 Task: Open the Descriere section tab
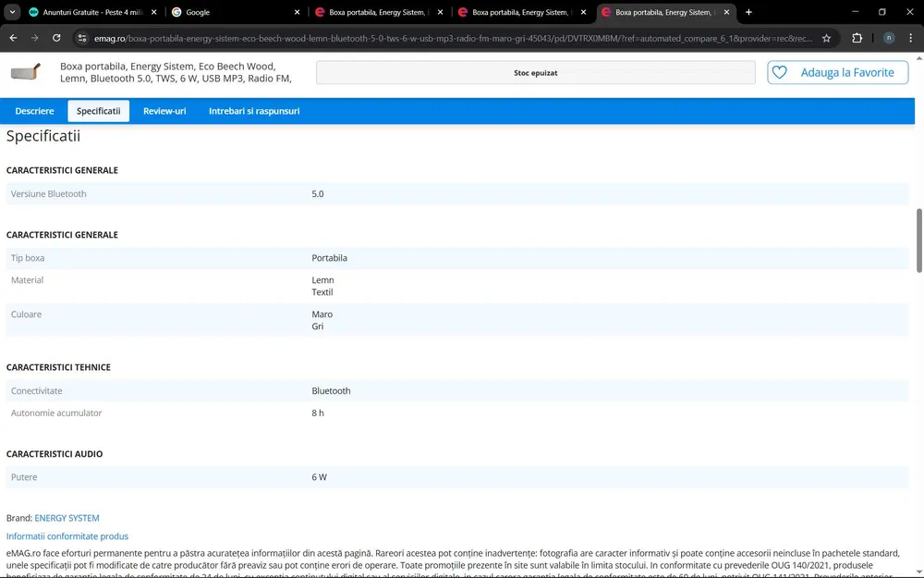(34, 111)
